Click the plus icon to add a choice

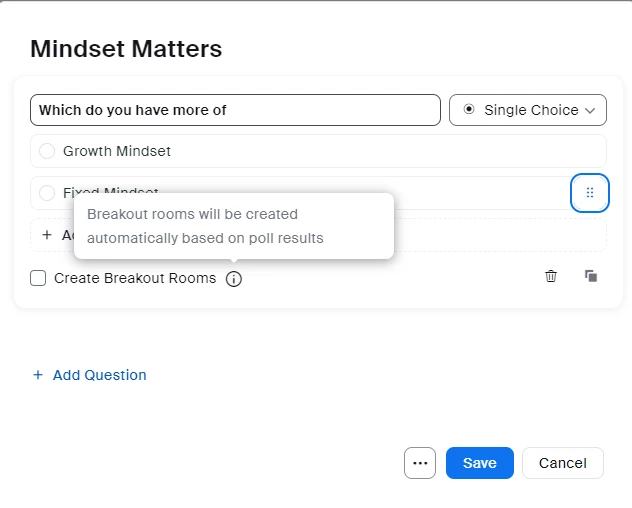[47, 235]
